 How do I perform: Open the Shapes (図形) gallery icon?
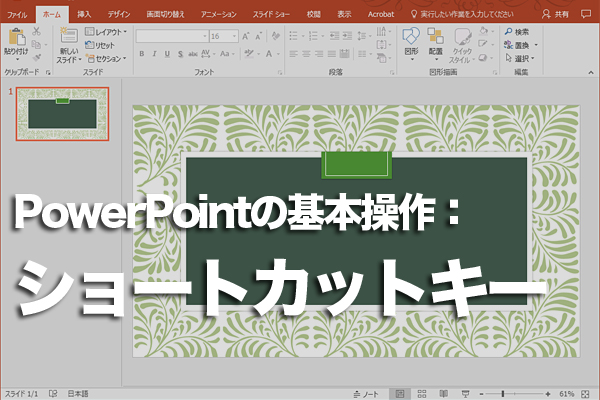(411, 36)
